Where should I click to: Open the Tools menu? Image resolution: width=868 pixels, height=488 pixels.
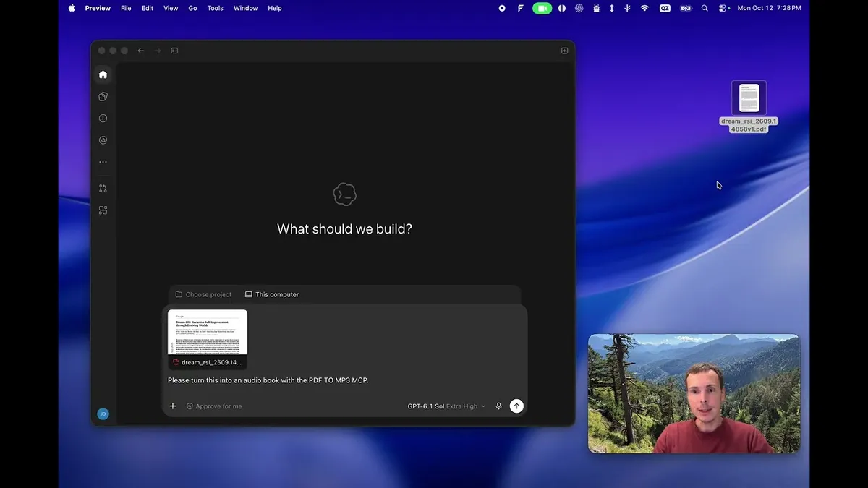click(x=216, y=8)
